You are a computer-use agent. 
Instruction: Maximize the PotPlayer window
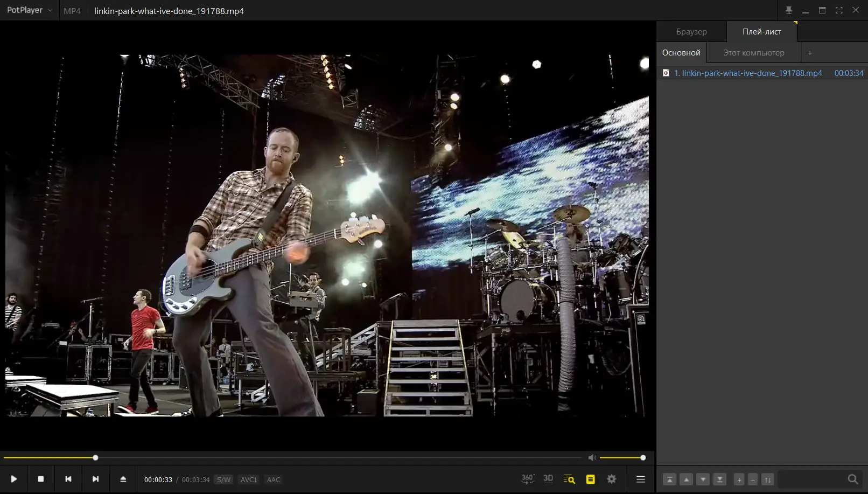coord(822,10)
